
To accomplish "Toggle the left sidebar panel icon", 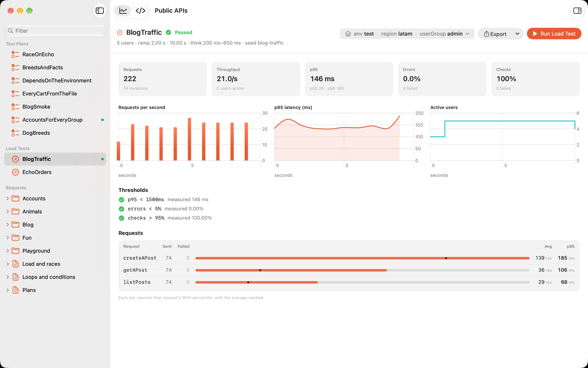I will 99,11.
